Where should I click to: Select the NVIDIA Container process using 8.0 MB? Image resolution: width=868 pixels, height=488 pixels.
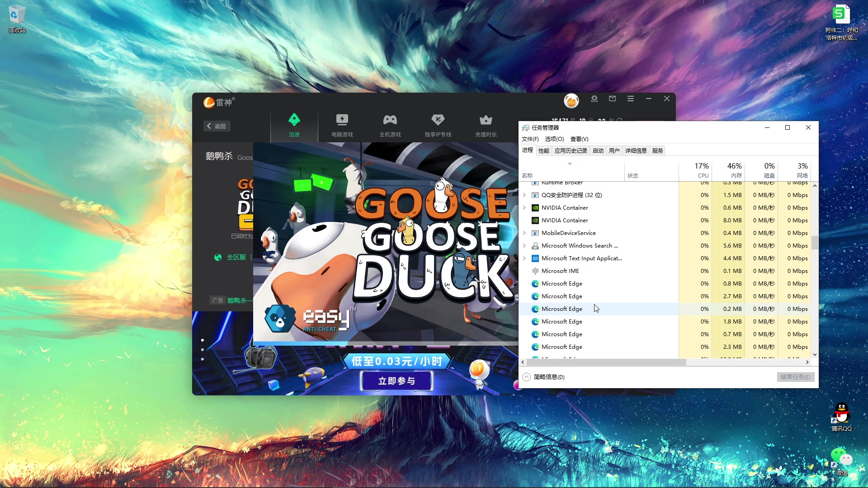(x=665, y=221)
